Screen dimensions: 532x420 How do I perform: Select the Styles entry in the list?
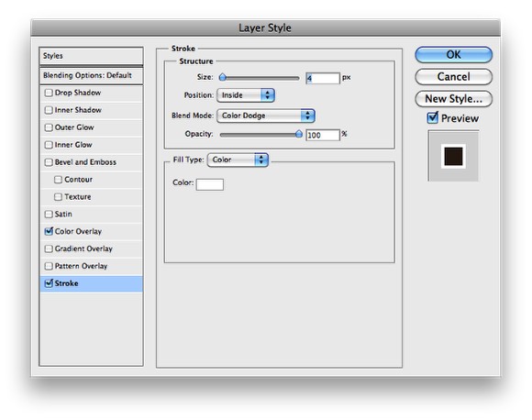click(91, 56)
